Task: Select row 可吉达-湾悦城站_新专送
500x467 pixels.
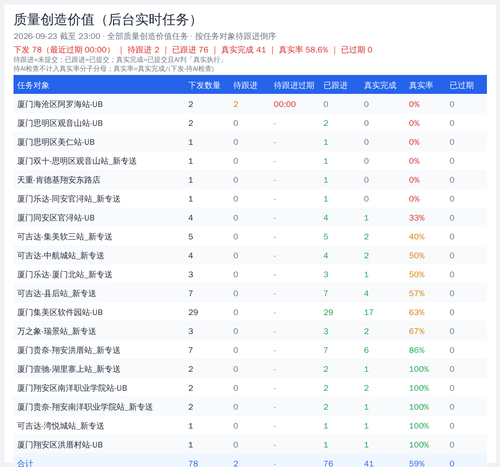Action: 250,426
